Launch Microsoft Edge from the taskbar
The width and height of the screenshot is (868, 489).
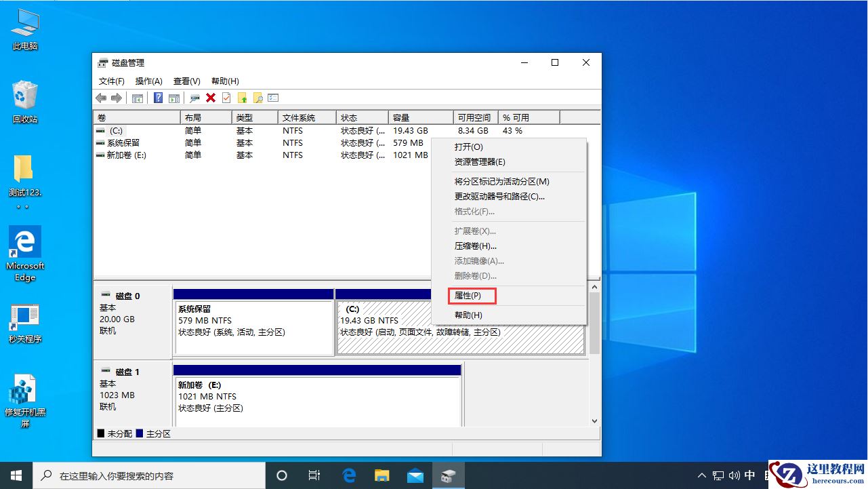(348, 475)
